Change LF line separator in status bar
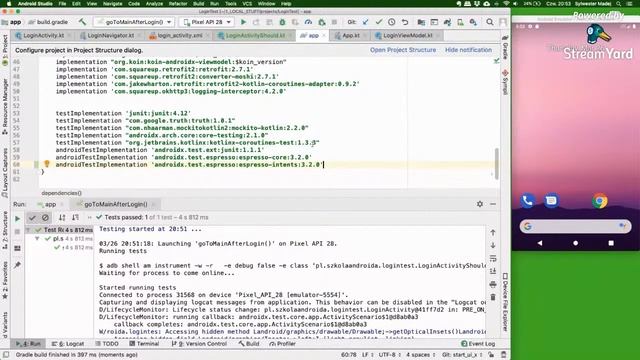This screenshot has width=640, height=360. [x=367, y=355]
